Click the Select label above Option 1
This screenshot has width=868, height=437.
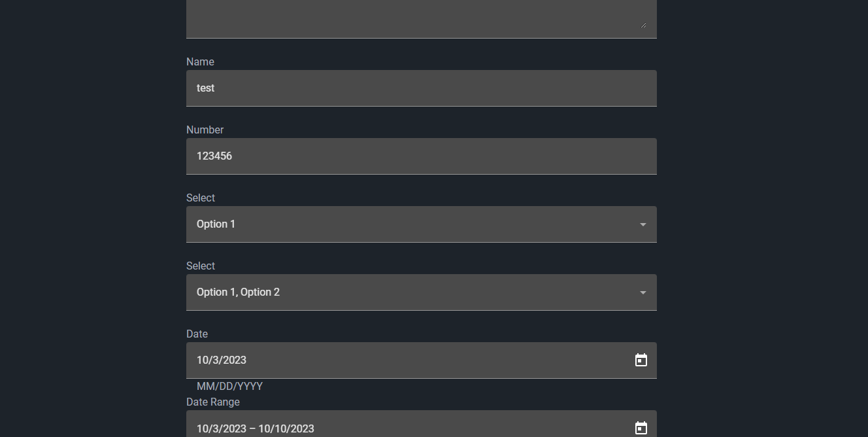point(201,198)
